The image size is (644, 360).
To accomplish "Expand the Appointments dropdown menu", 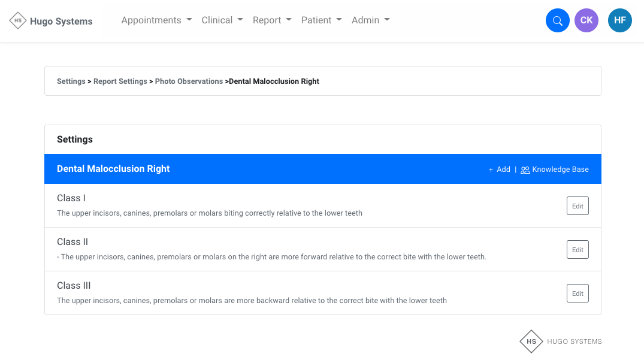I will coord(156,20).
